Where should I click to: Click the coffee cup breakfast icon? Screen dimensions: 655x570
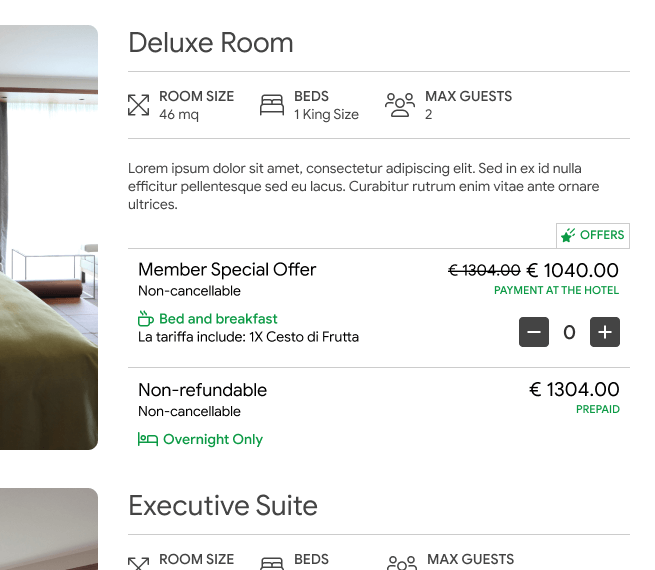[x=146, y=319]
